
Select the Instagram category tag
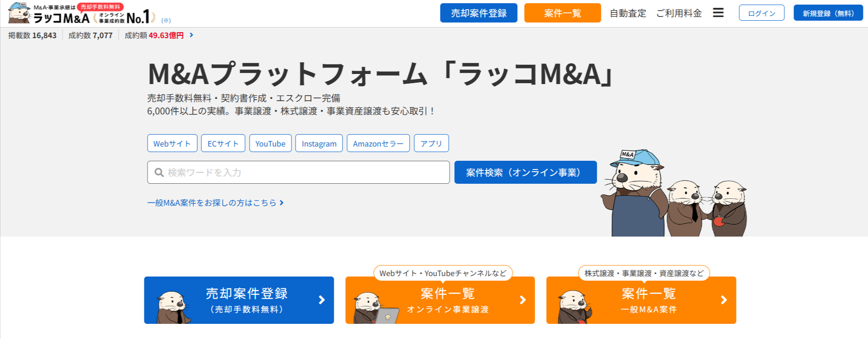(319, 143)
